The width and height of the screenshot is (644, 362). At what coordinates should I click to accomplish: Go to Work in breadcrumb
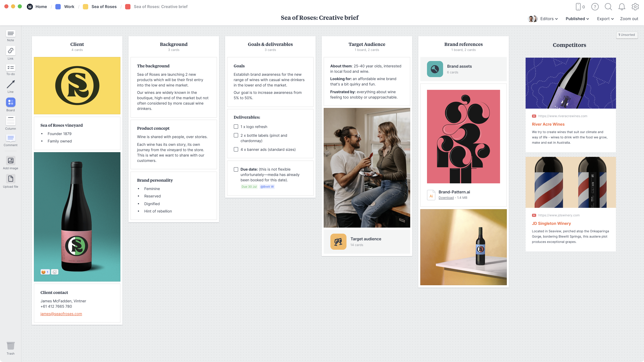click(x=69, y=7)
